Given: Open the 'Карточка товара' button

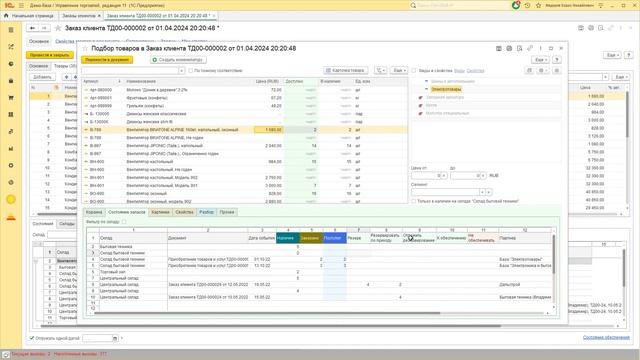Looking at the screenshot, I should pyautogui.click(x=346, y=70).
